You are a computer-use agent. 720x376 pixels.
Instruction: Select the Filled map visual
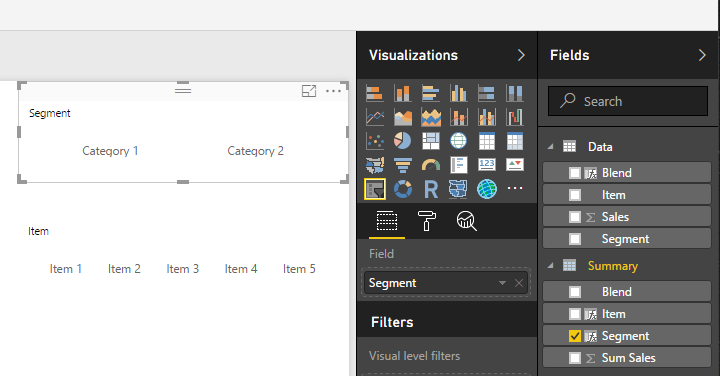coord(375,165)
